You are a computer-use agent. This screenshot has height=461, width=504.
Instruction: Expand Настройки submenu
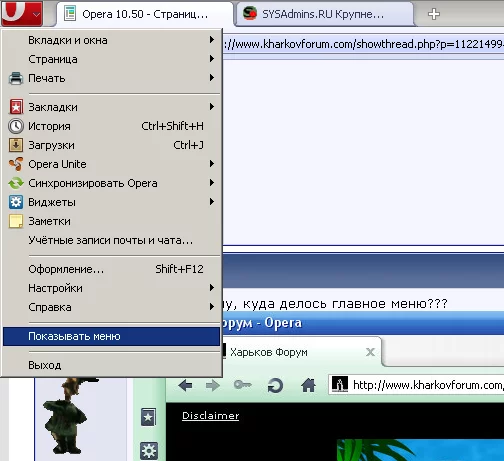pyautogui.click(x=111, y=288)
